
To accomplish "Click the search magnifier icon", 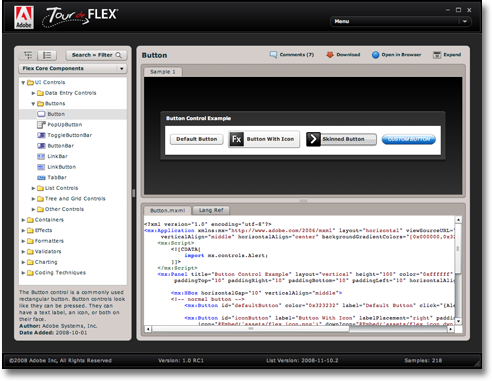I will tap(119, 55).
